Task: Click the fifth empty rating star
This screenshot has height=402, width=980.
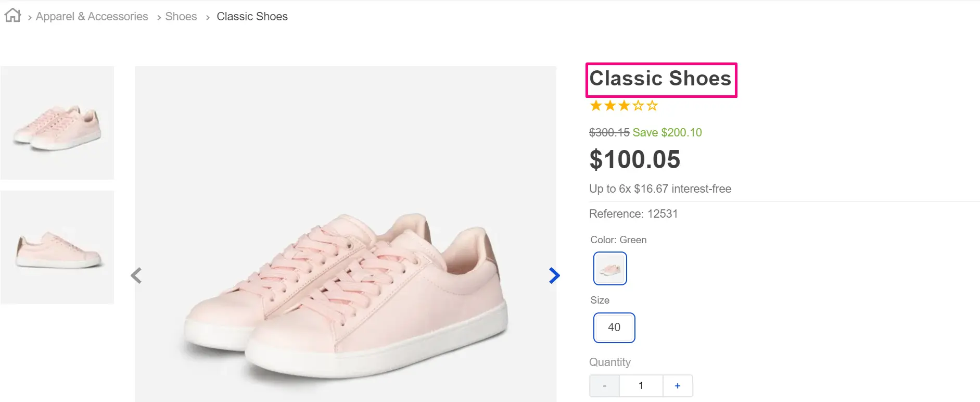Action: (x=652, y=106)
